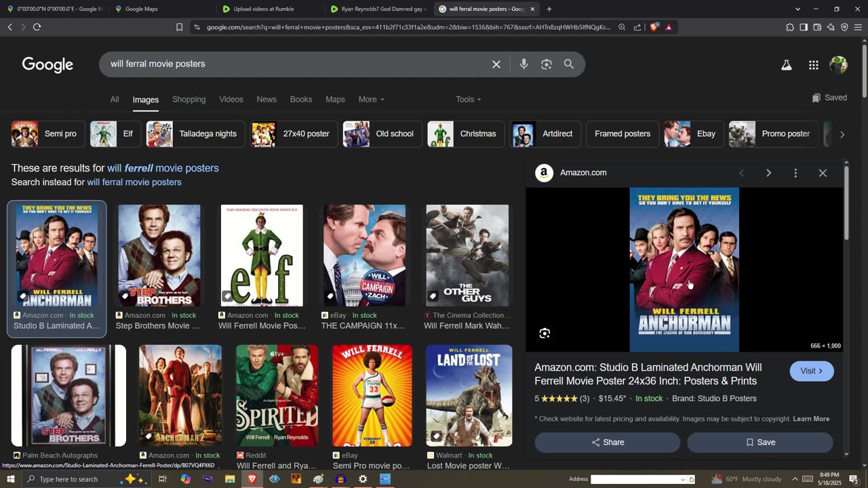Click the voice search microphone icon
Screen dimensions: 868x488
click(524, 64)
